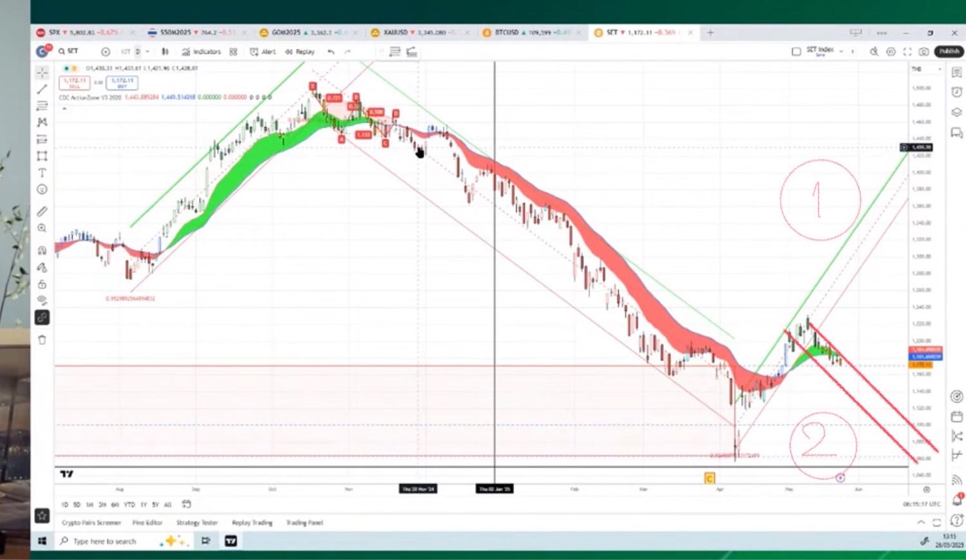Activate the Zoom In tool
The width and height of the screenshot is (966, 560).
(42, 228)
